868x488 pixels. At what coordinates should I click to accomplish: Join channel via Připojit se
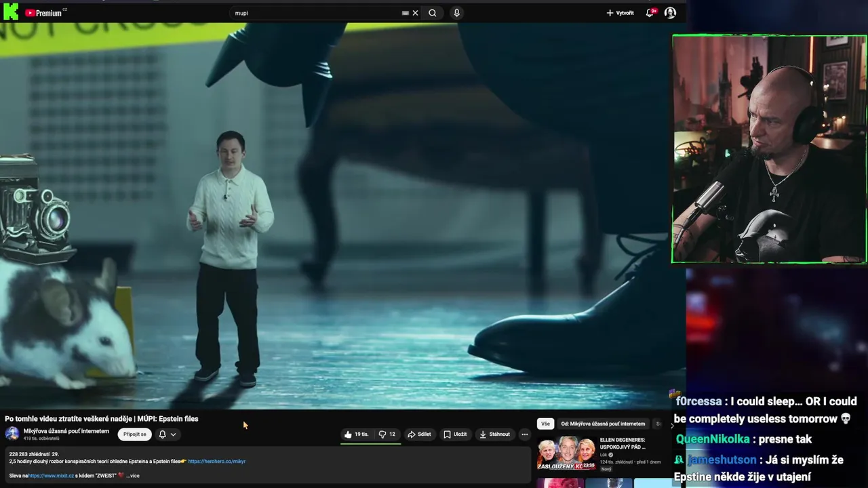134,434
